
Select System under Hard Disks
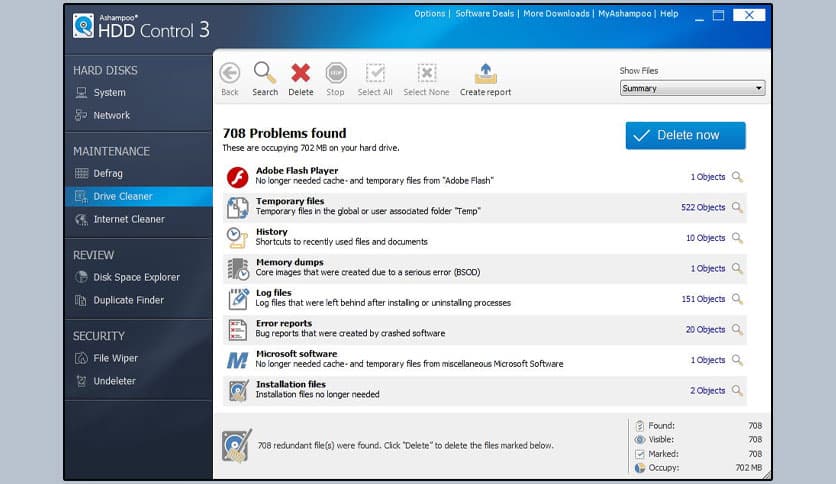click(109, 92)
